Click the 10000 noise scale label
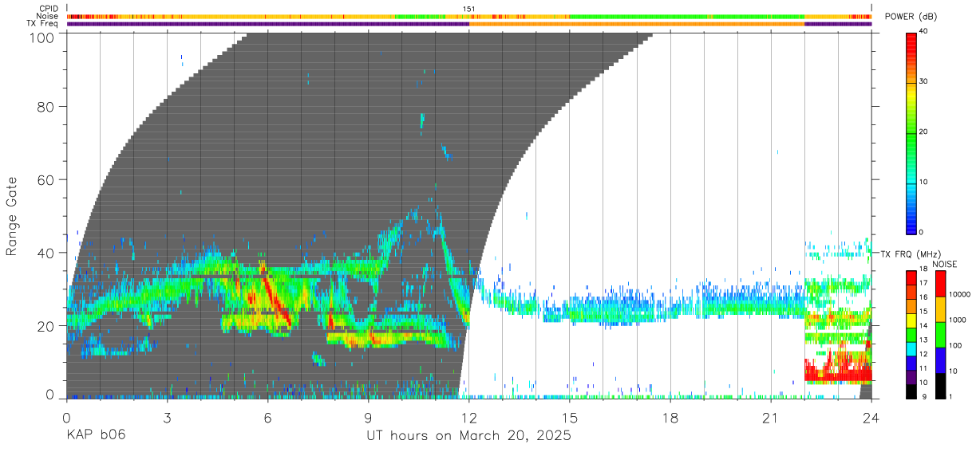This screenshot has width=980, height=452. click(961, 293)
